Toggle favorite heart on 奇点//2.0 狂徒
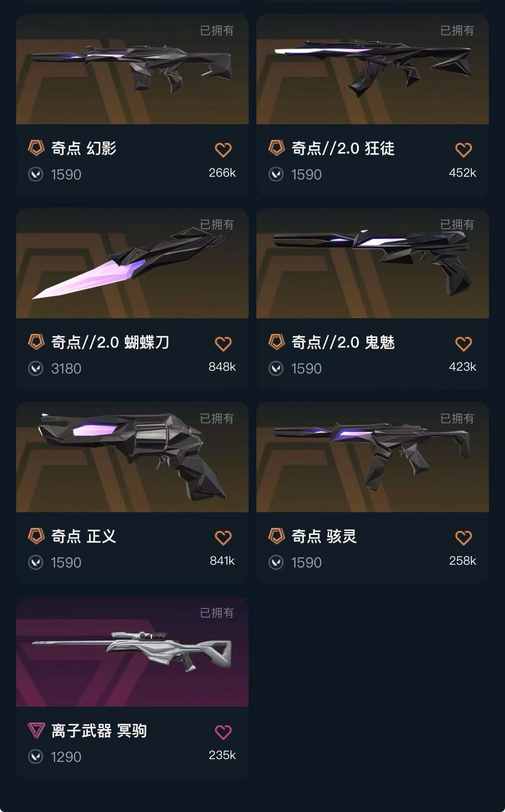The width and height of the screenshot is (505, 812). coord(463,150)
